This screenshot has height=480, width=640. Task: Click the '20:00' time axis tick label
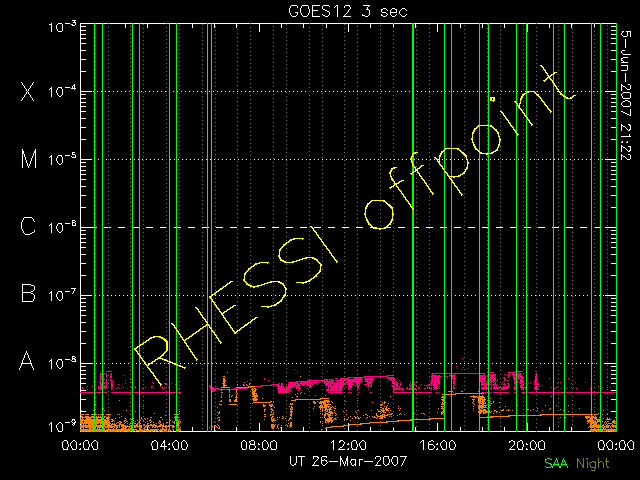(x=527, y=445)
